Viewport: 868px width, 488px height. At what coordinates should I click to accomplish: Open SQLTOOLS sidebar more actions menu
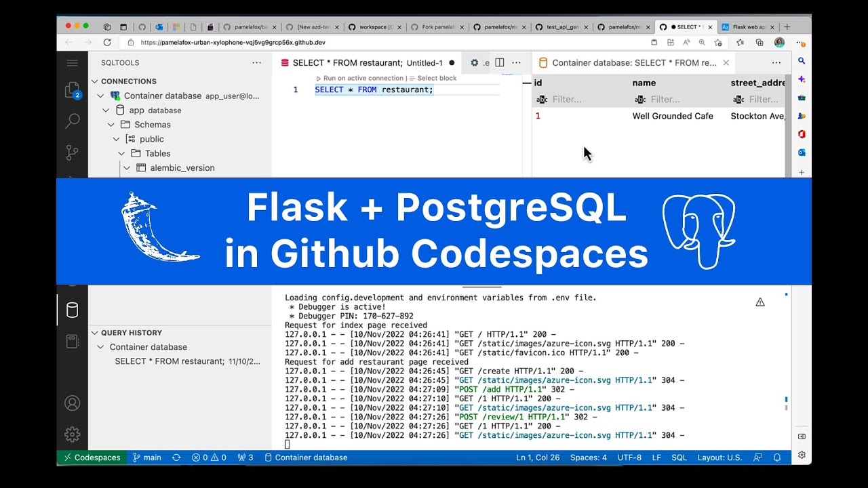point(256,62)
